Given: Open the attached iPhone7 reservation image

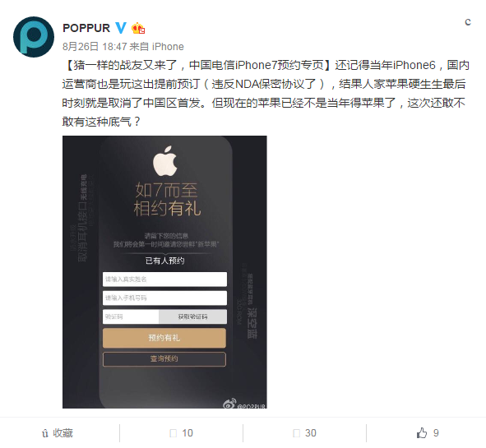Looking at the screenshot, I should click(x=164, y=272).
